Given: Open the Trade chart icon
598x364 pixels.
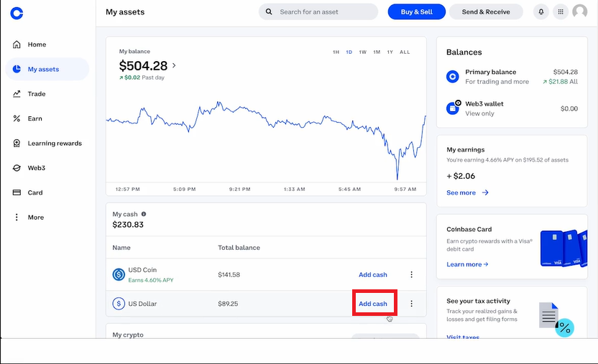Looking at the screenshot, I should [17, 93].
